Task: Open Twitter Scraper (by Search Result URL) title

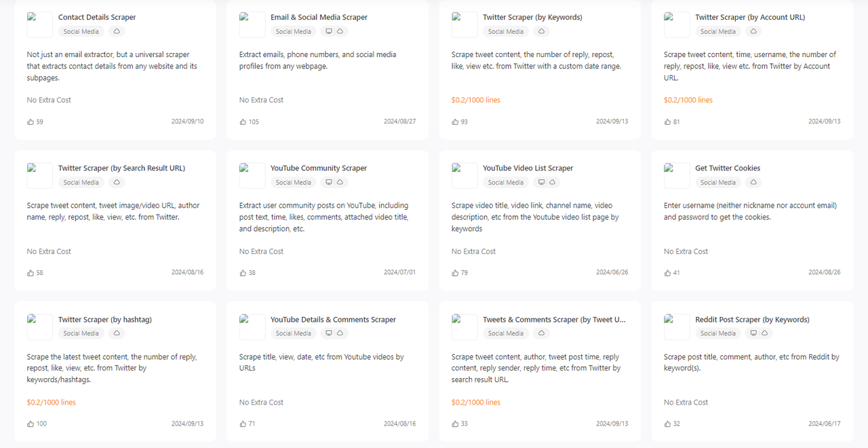Action: pyautogui.click(x=121, y=168)
